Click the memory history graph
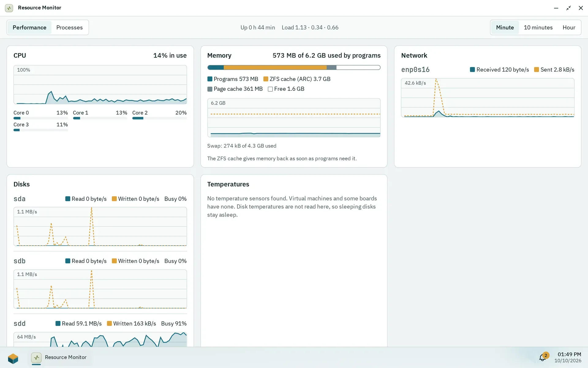The image size is (588, 368). click(294, 118)
